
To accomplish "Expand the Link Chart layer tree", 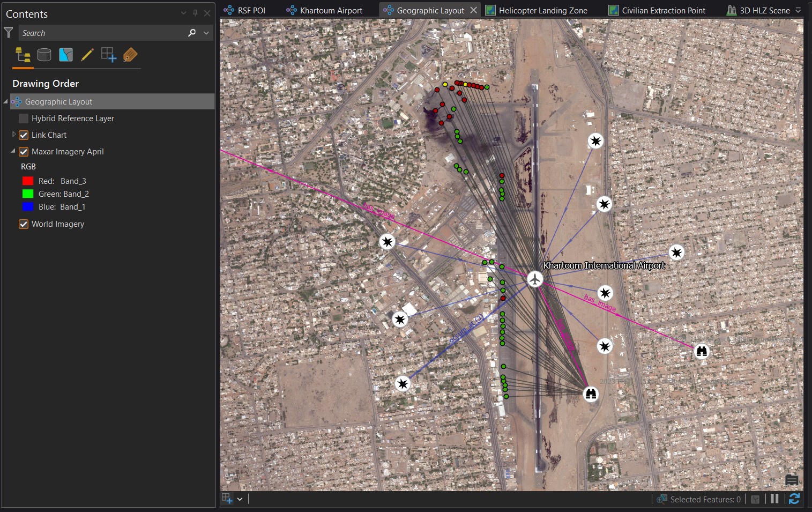I will (x=13, y=135).
